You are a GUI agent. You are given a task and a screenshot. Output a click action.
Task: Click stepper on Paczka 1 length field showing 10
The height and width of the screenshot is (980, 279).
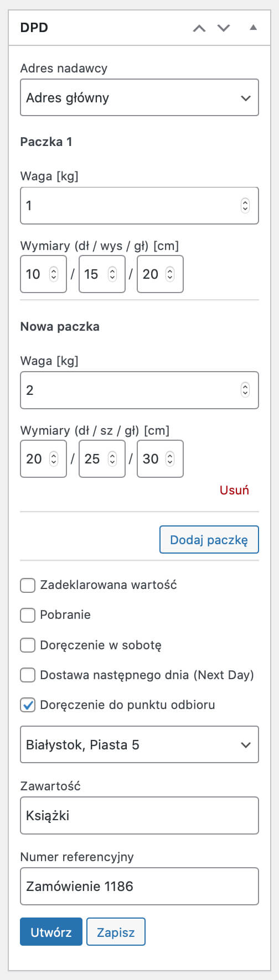[x=54, y=274]
